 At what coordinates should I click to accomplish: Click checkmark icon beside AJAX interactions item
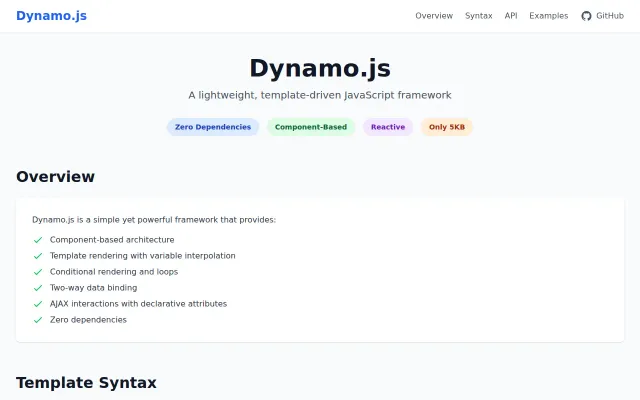point(38,304)
